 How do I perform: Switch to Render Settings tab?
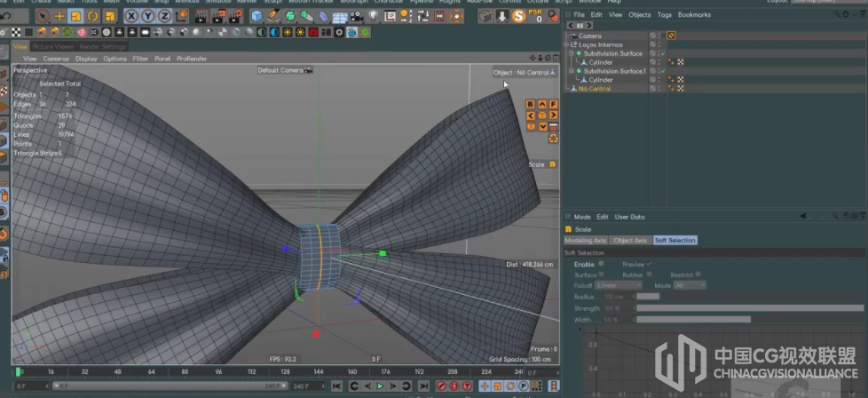[102, 46]
